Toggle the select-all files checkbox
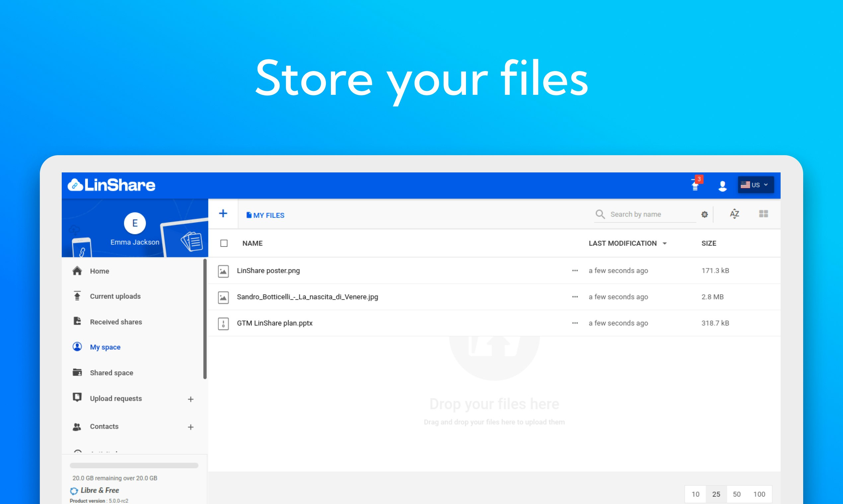This screenshot has height=504, width=843. 224,243
